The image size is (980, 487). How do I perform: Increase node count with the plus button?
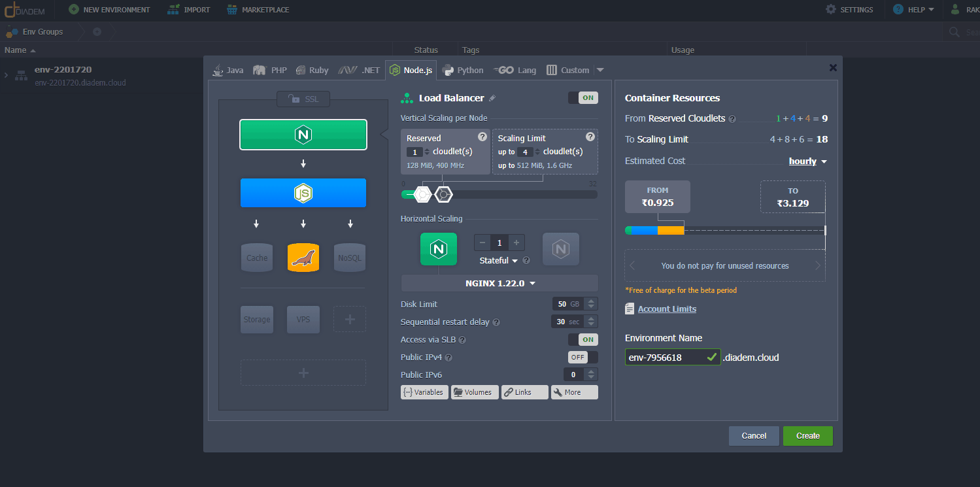point(516,243)
